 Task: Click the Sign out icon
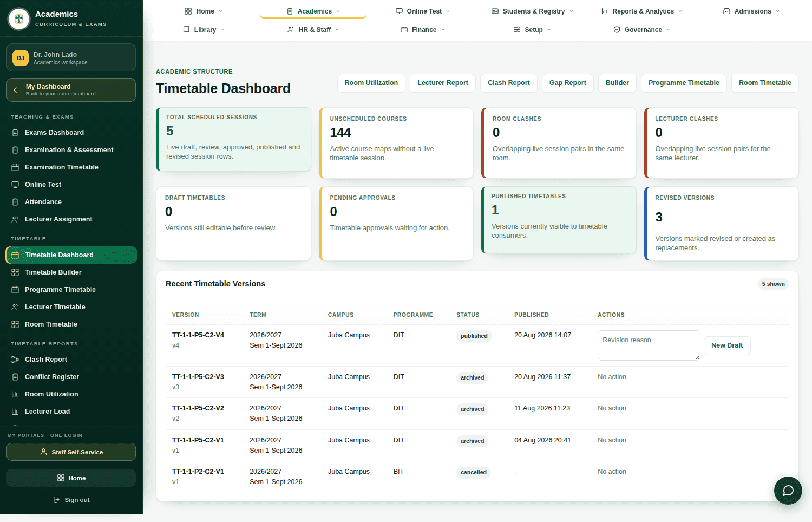coord(57,500)
